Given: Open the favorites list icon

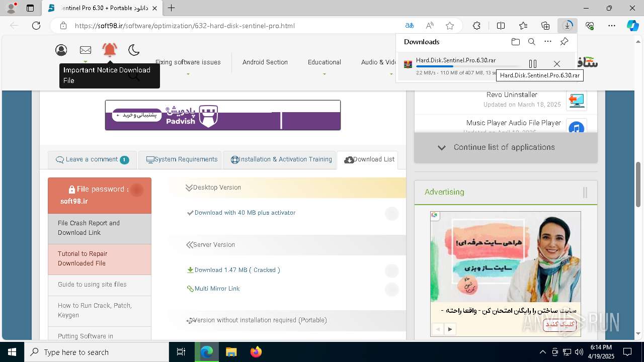Looking at the screenshot, I should click(523, 26).
